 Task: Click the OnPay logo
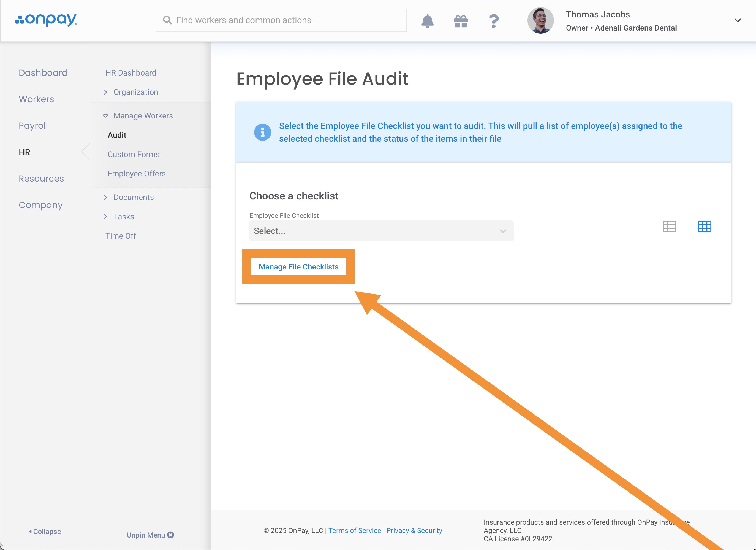pos(47,20)
